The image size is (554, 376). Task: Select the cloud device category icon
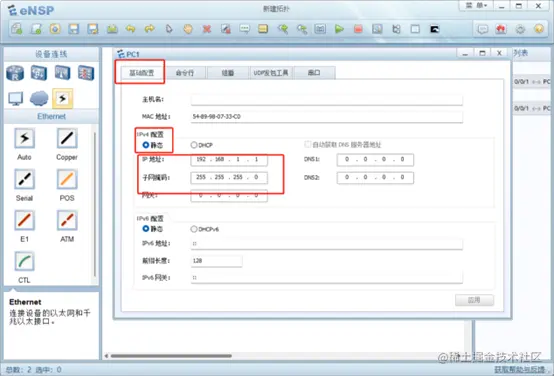pos(39,98)
